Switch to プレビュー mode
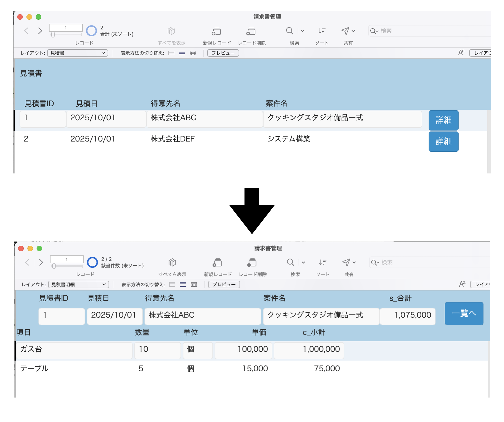Screen dimensions: 504x422 coord(223,53)
